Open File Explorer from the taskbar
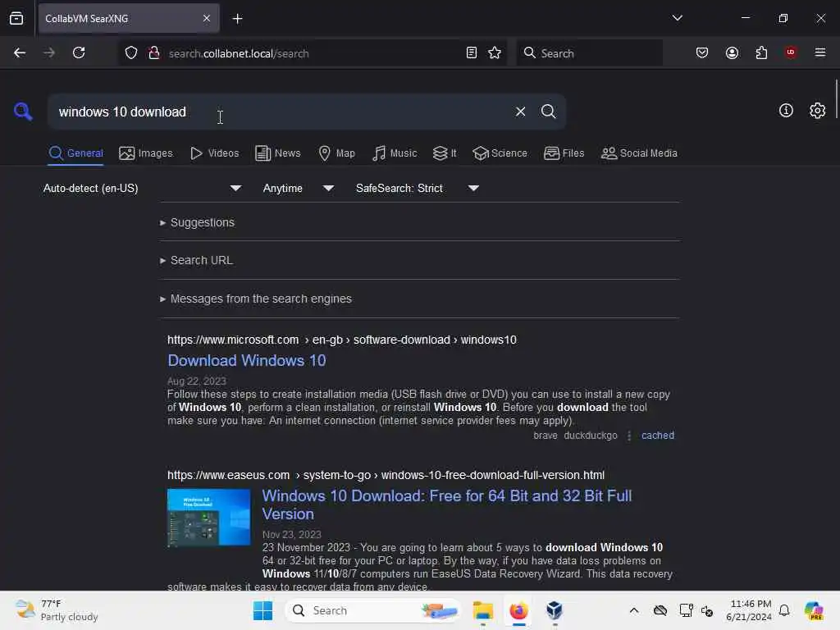The height and width of the screenshot is (630, 840). tap(482, 610)
